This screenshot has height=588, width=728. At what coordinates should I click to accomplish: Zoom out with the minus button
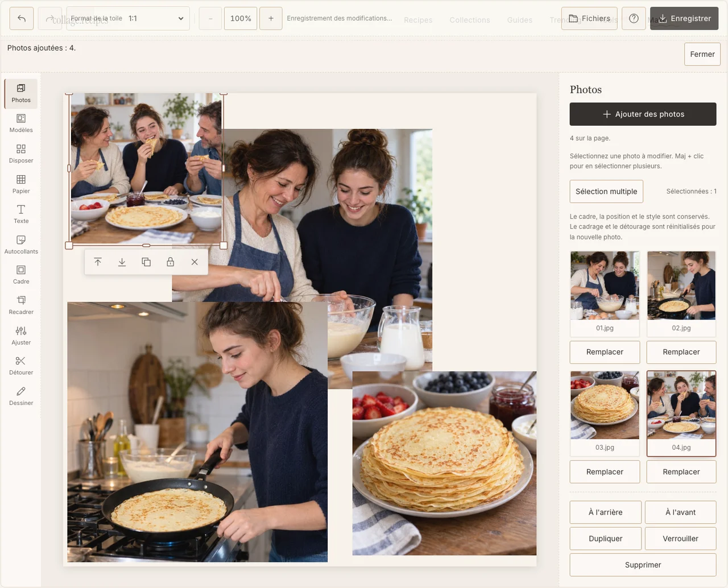click(210, 18)
